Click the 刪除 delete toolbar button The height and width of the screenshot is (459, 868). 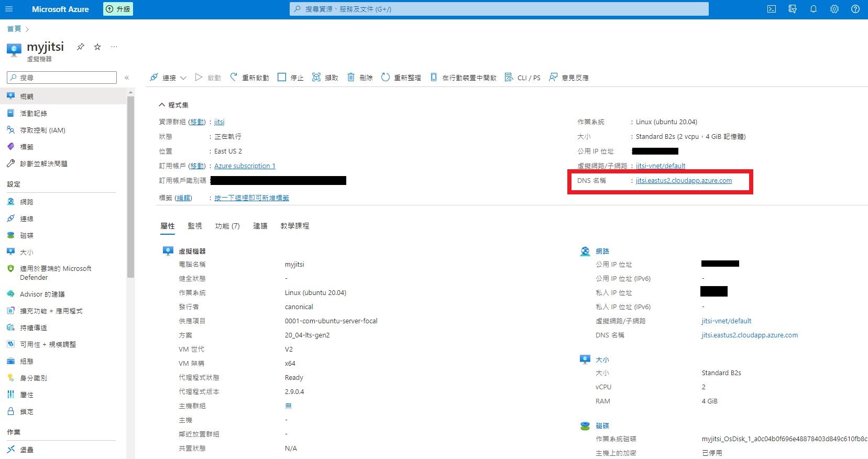360,78
